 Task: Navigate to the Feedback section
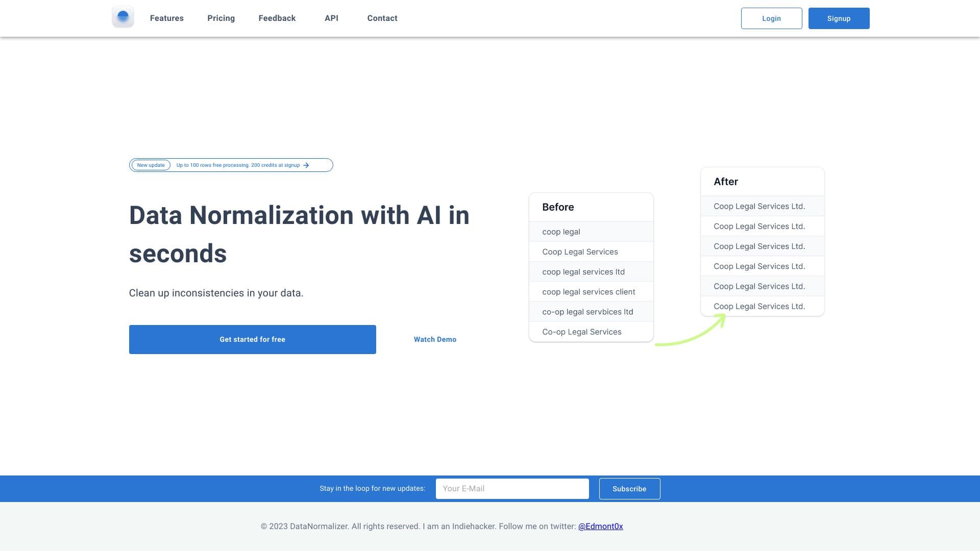click(277, 18)
